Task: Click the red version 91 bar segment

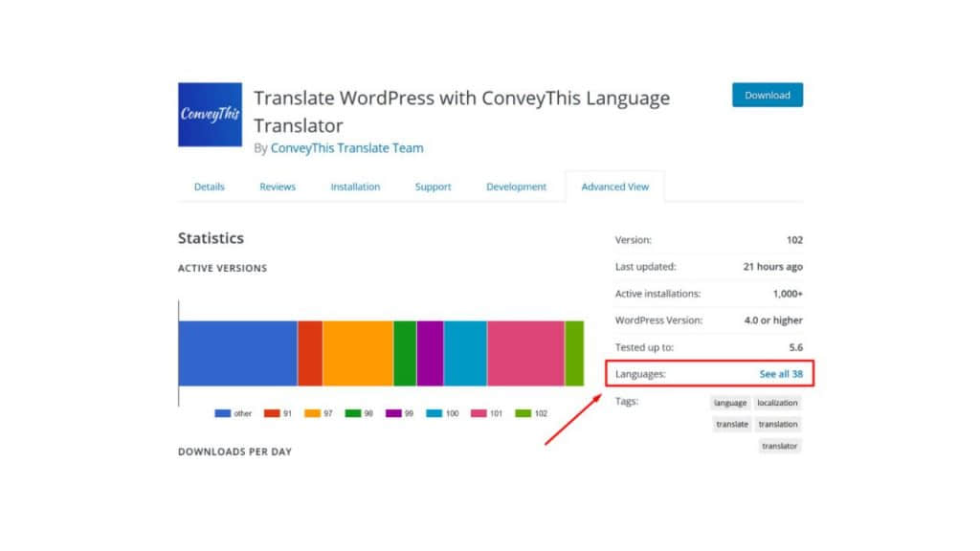Action: 310,354
